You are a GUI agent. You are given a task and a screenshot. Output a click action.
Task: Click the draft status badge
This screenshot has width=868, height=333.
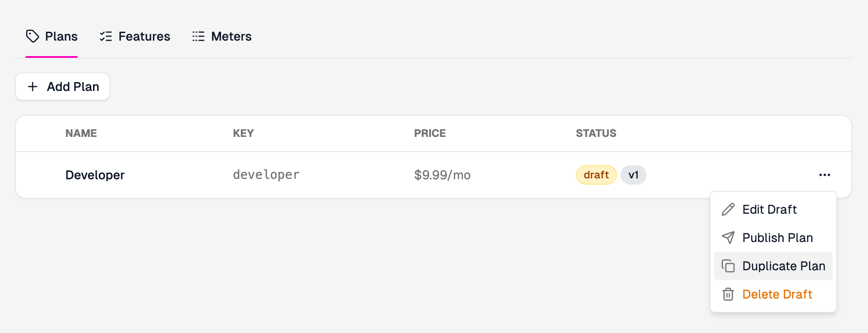(x=596, y=174)
